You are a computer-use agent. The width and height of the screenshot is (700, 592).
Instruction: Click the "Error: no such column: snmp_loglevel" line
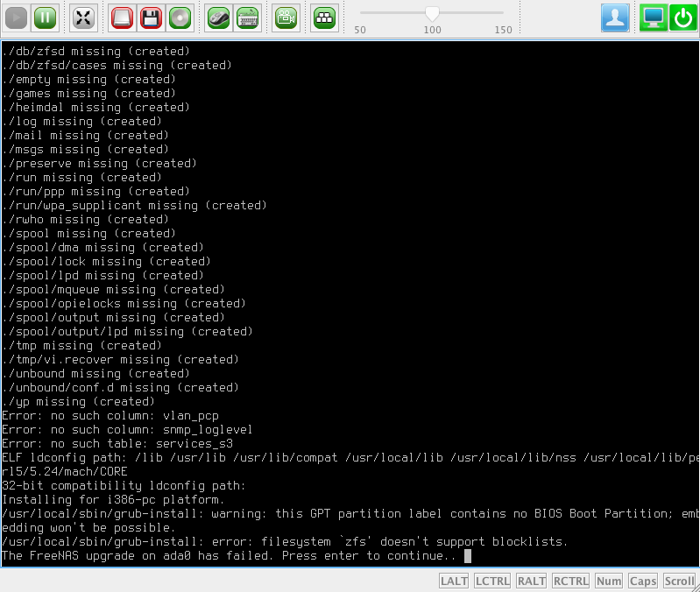click(127, 430)
